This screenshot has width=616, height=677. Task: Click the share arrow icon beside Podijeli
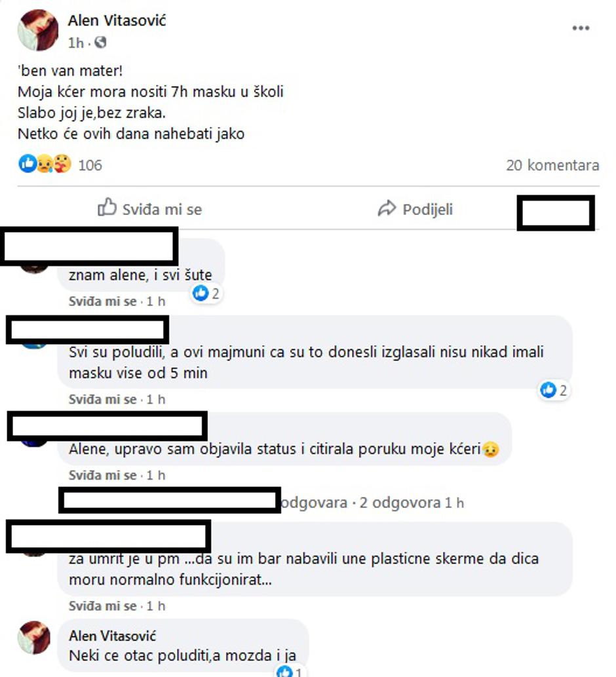tap(387, 208)
